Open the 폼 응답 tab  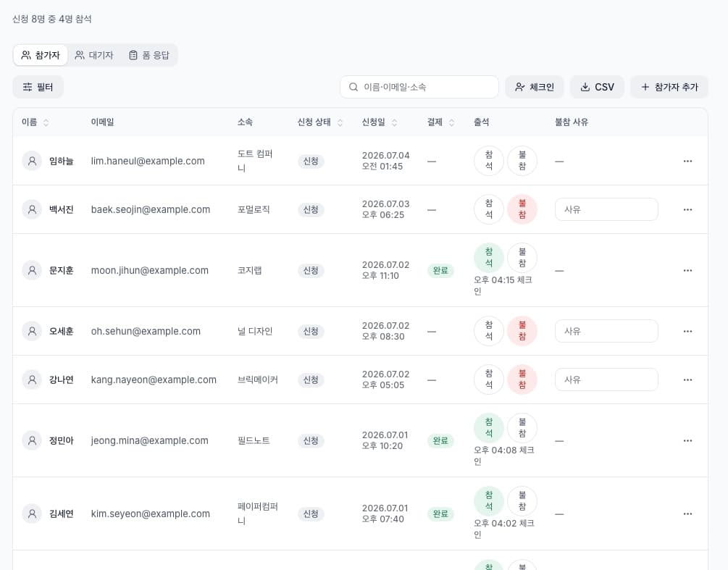click(x=149, y=55)
